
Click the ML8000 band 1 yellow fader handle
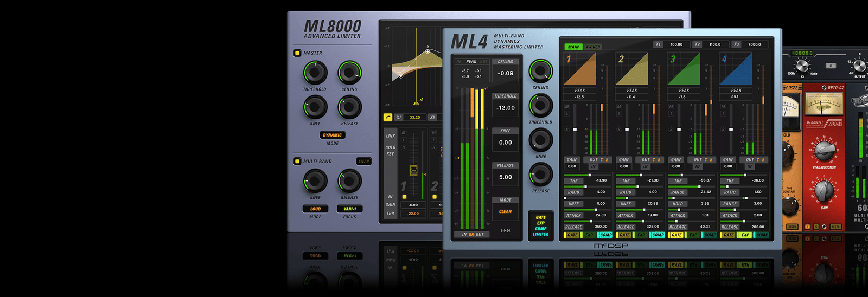[x=413, y=170]
